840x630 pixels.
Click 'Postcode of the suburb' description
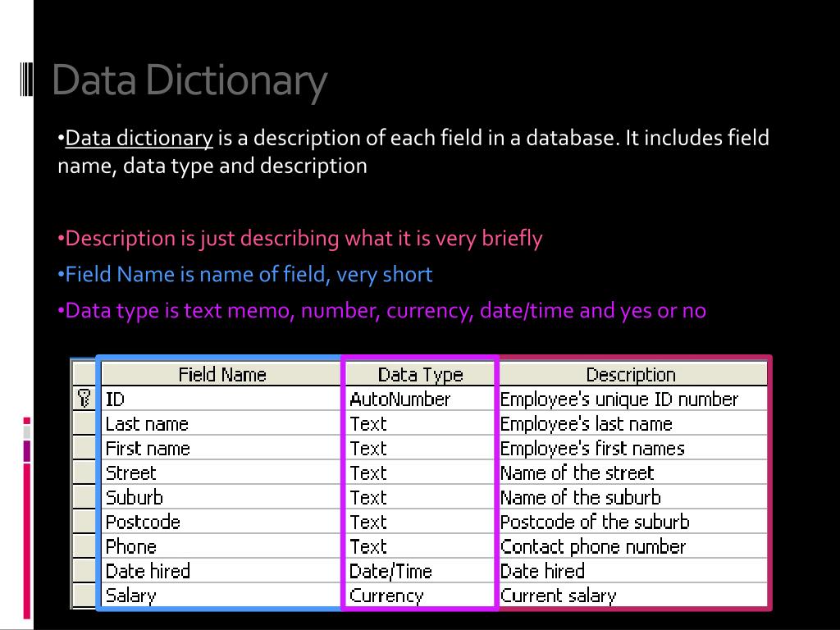(x=632, y=522)
